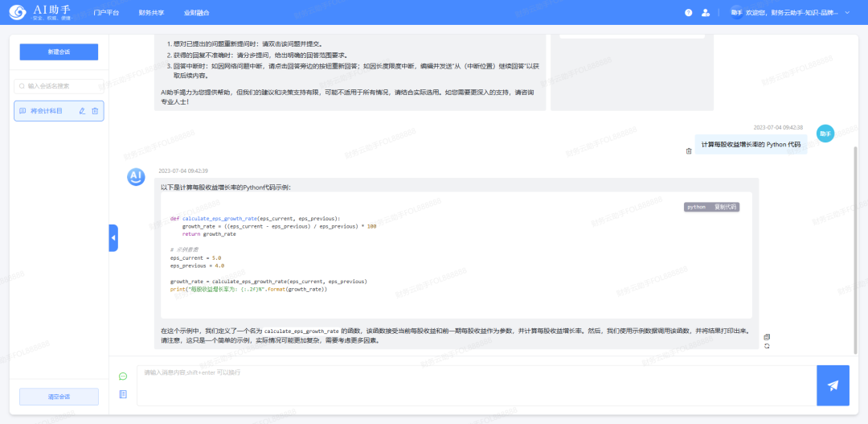This screenshot has height=424, width=868.
Task: Delete the user message 计算每股收益增长率
Action: point(689,150)
